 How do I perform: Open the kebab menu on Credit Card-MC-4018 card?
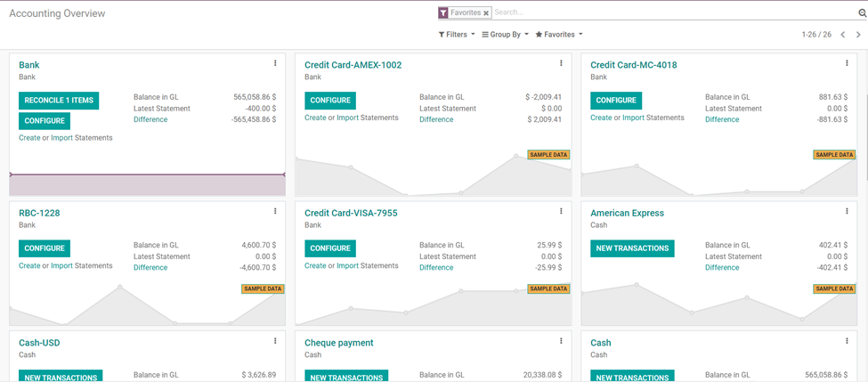click(847, 63)
